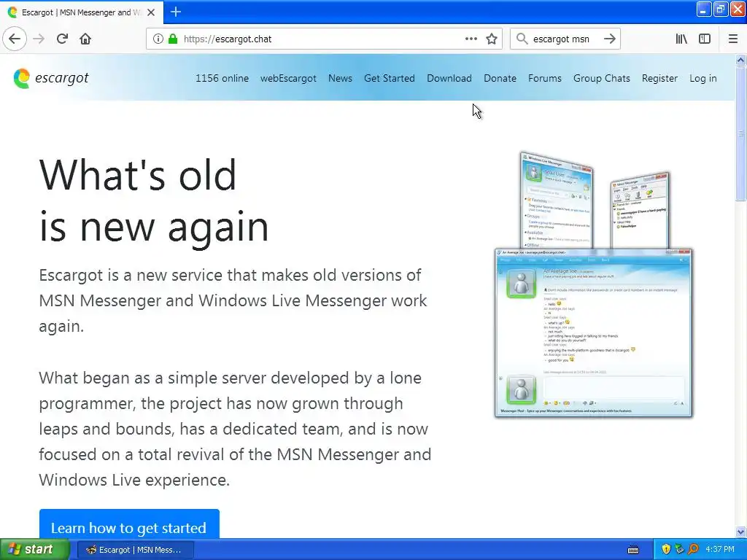Bookmark this page with the star
Image resolution: width=747 pixels, height=560 pixels.
492,39
